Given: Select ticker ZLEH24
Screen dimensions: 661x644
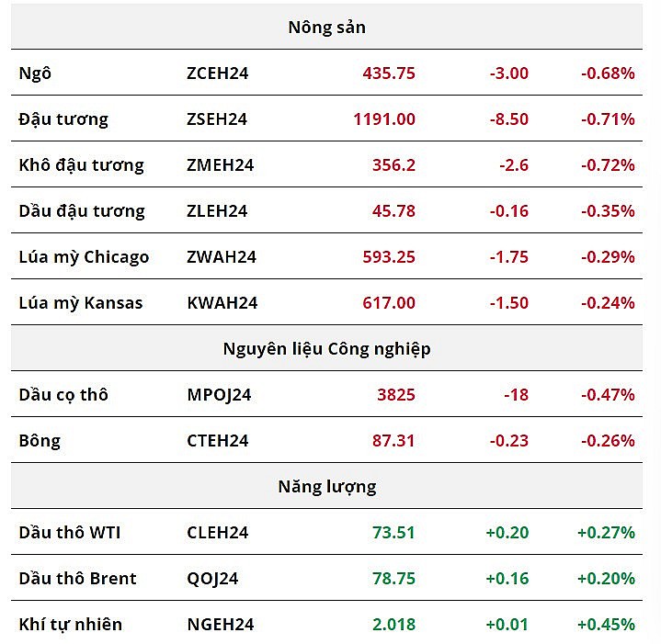Looking at the screenshot, I should (x=217, y=211).
